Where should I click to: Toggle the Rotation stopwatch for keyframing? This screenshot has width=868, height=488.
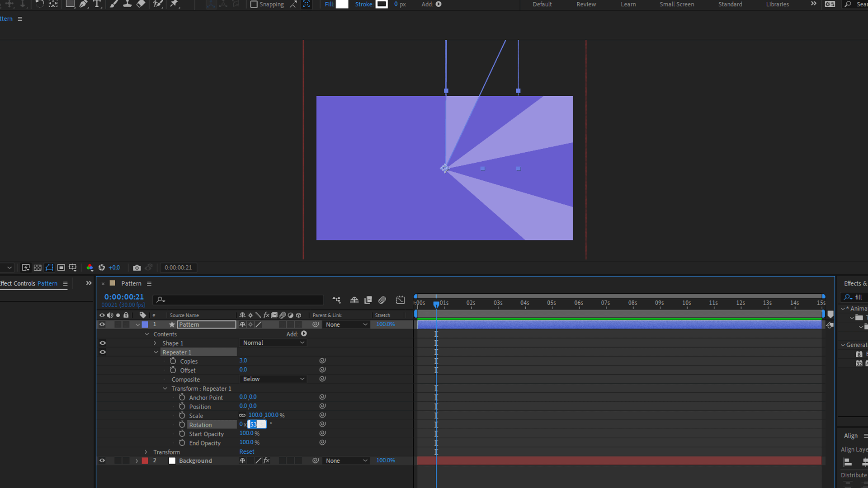coord(182,424)
